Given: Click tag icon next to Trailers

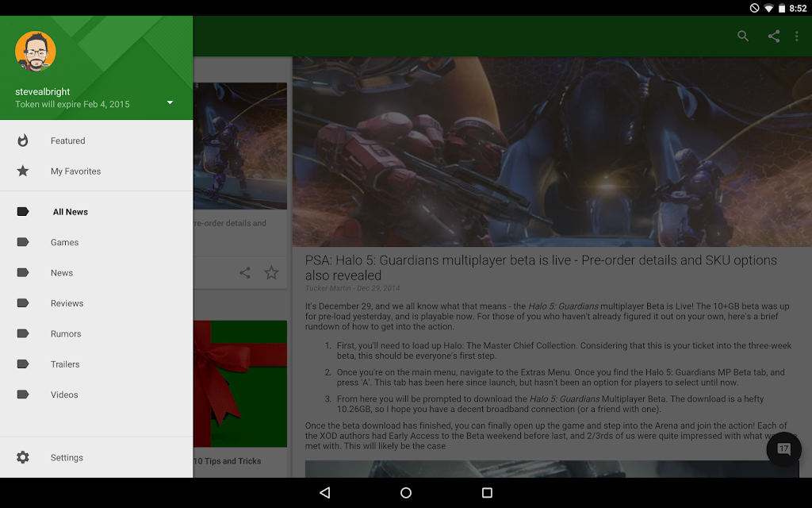Looking at the screenshot, I should tap(23, 364).
